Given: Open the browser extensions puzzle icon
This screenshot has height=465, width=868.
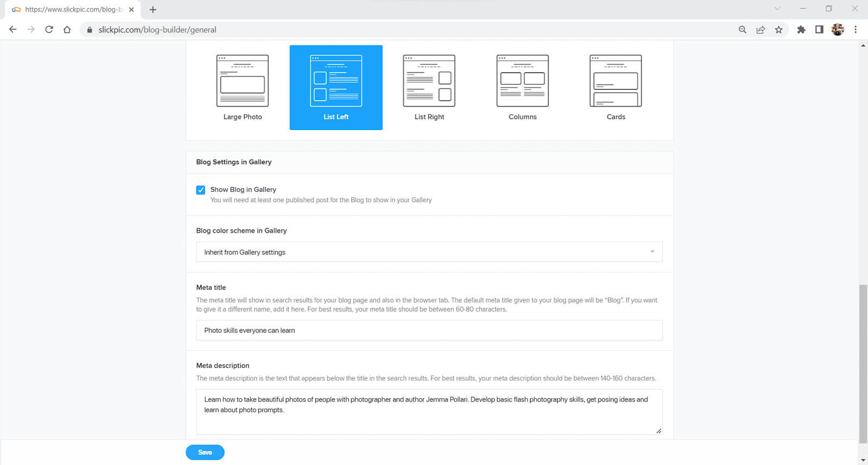Looking at the screenshot, I should pyautogui.click(x=801, y=30).
